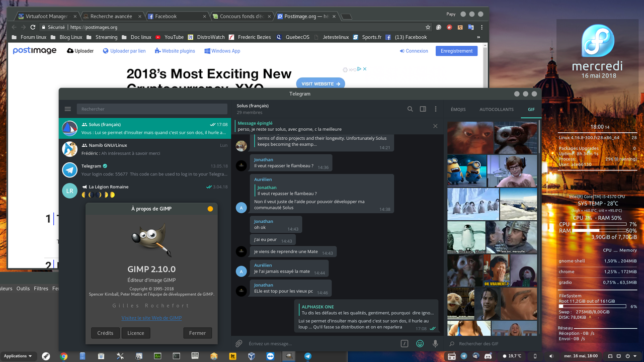Open the Telegram service chat
The height and width of the screenshot is (362, 644).
(145, 170)
